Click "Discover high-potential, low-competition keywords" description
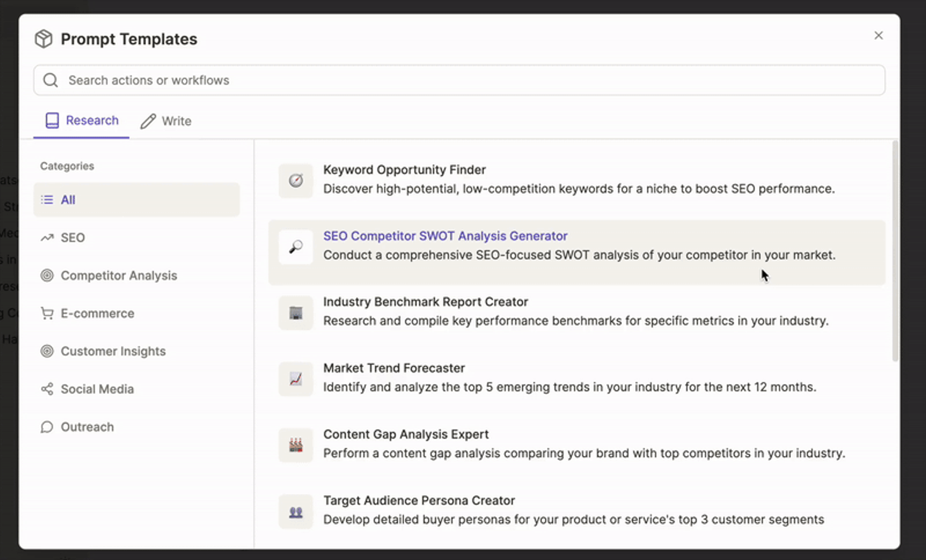Viewport: 926px width, 560px height. 579,189
